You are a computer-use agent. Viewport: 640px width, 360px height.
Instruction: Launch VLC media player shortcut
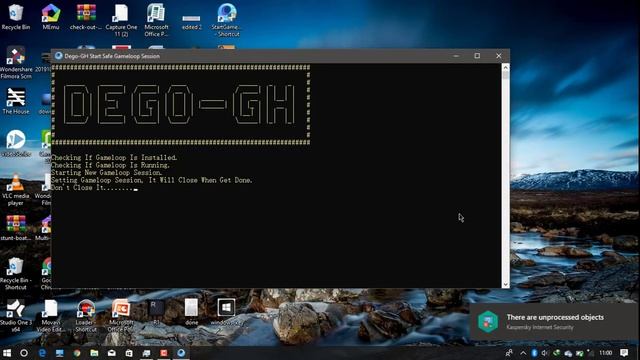[x=16, y=190]
